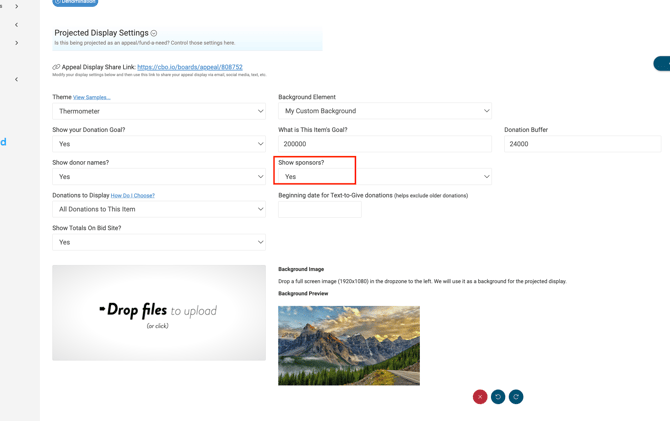Click the item goal field showing 200000

pos(385,144)
